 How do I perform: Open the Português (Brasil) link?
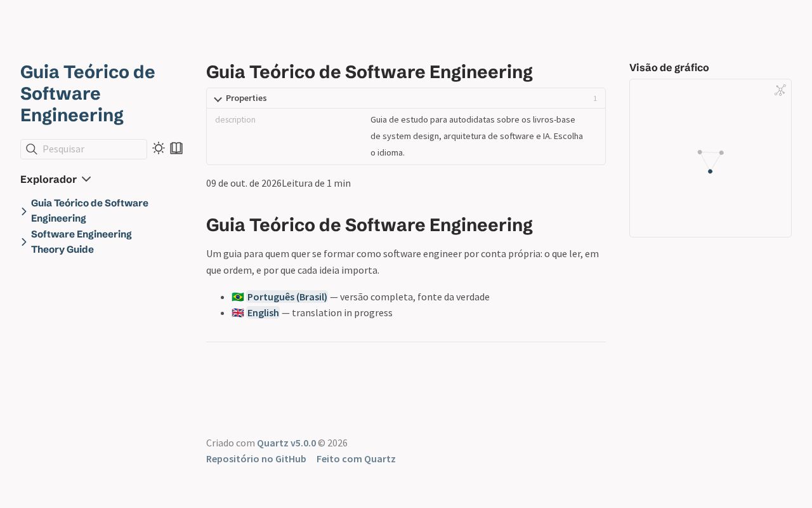click(x=287, y=297)
